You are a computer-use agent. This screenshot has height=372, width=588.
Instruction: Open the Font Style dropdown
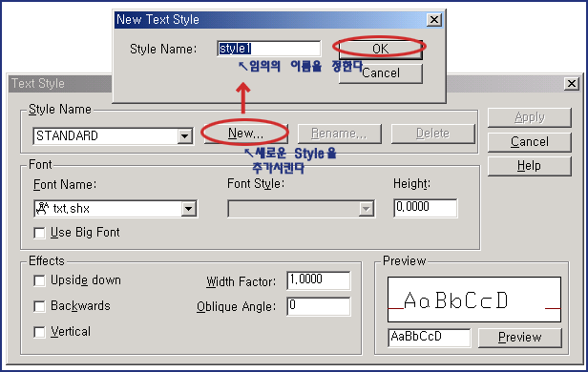pyautogui.click(x=366, y=209)
